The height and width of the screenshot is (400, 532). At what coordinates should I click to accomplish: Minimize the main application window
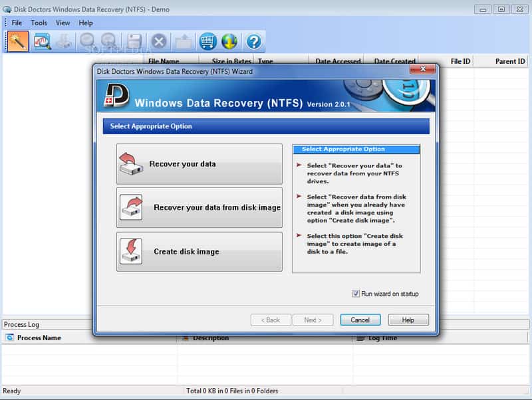483,9
